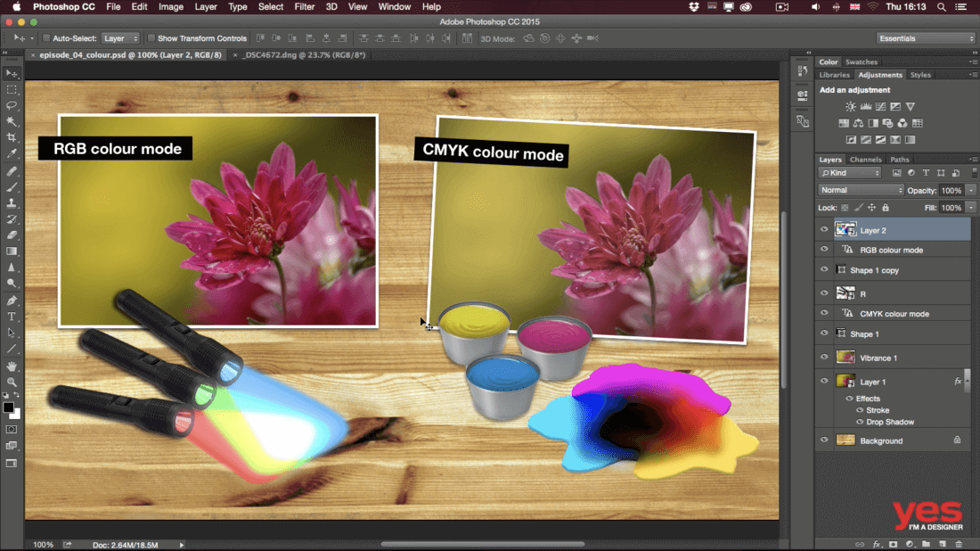Viewport: 980px width, 551px height.
Task: Select the Lasso tool
Action: (12, 105)
